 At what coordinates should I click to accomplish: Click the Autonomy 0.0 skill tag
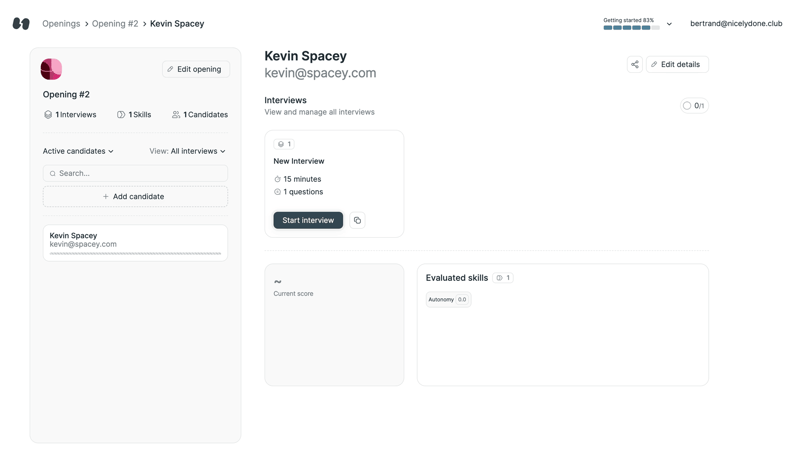448,299
